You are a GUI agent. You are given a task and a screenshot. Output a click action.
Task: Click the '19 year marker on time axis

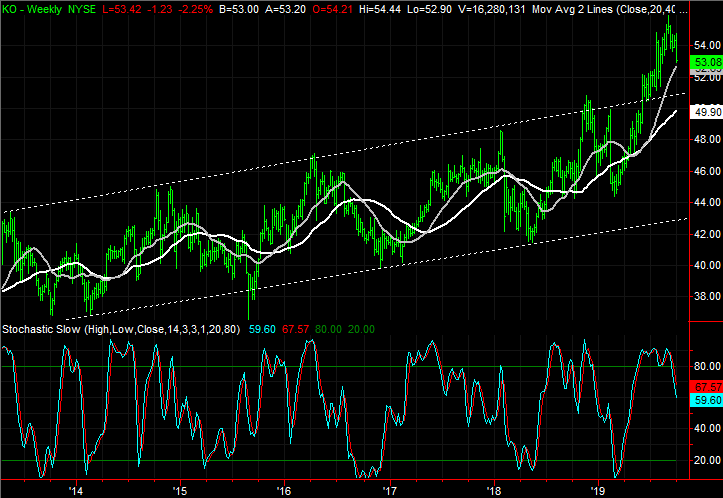(x=598, y=490)
